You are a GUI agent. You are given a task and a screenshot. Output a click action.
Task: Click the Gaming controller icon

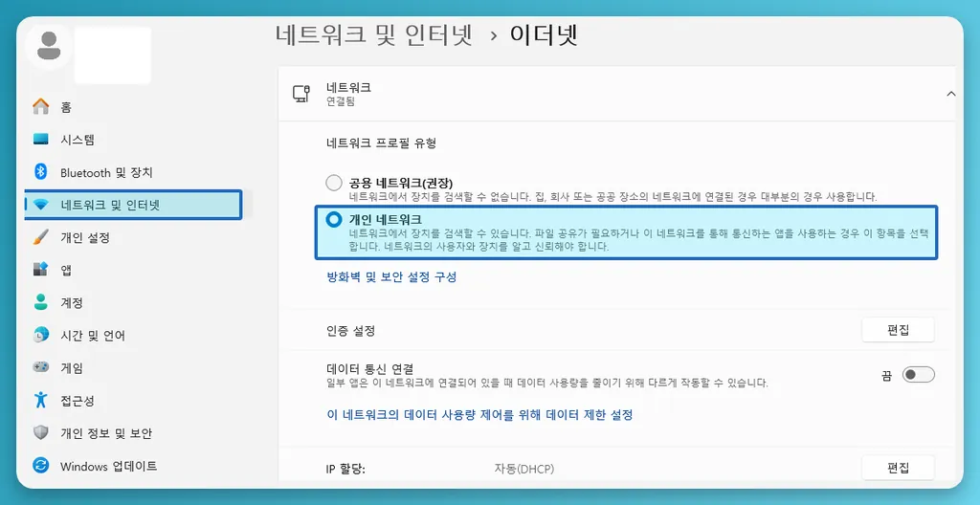[x=40, y=367]
